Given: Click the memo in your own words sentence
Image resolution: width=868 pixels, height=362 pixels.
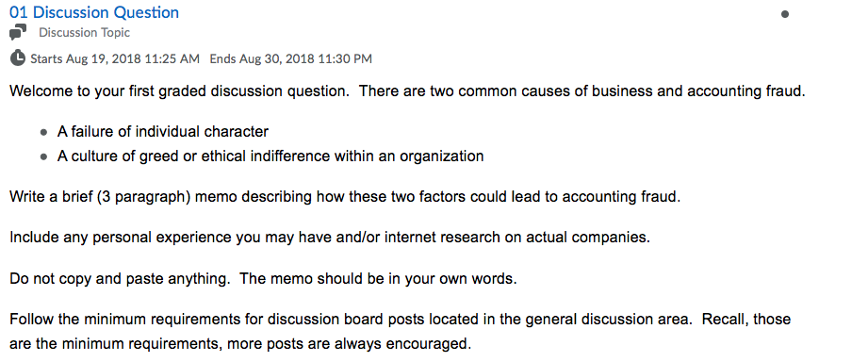Looking at the screenshot, I should tap(379, 279).
